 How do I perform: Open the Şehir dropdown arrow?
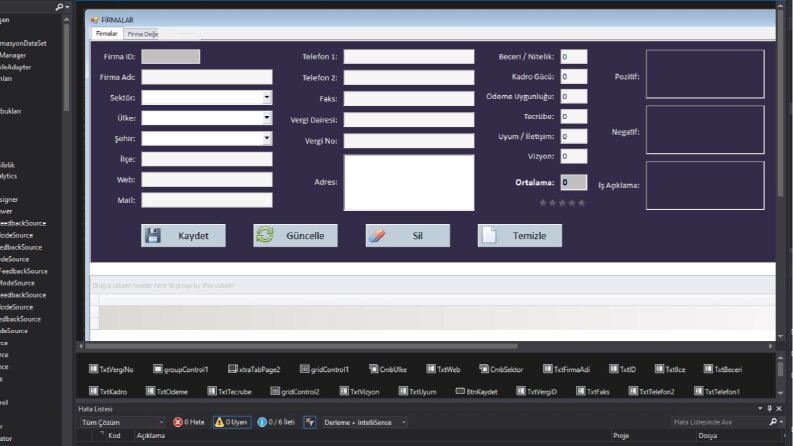[x=267, y=138]
